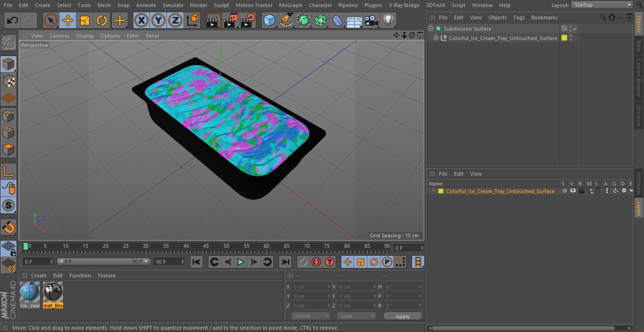Select Points mode in left sidebar

pyautogui.click(x=8, y=115)
